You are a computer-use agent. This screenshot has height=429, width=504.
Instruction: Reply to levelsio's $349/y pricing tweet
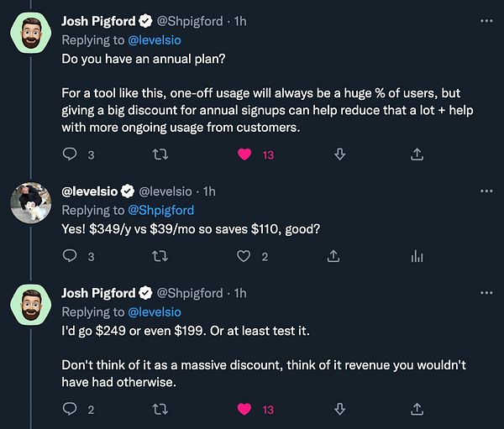71,256
